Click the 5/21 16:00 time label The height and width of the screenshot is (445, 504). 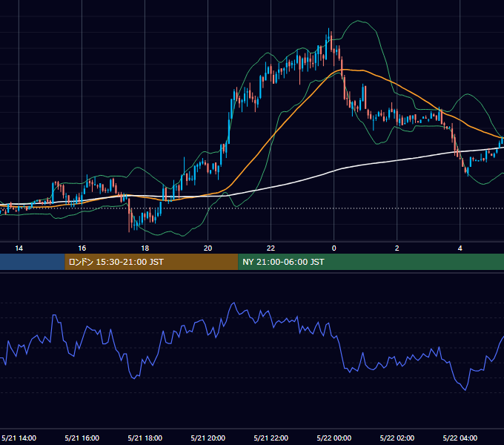tap(82, 438)
